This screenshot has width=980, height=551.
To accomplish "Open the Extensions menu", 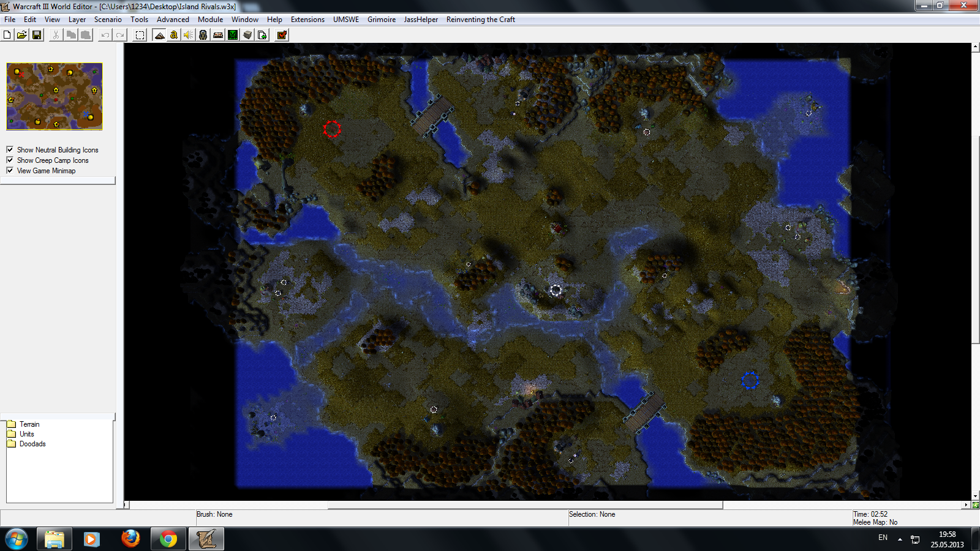I will pyautogui.click(x=307, y=20).
